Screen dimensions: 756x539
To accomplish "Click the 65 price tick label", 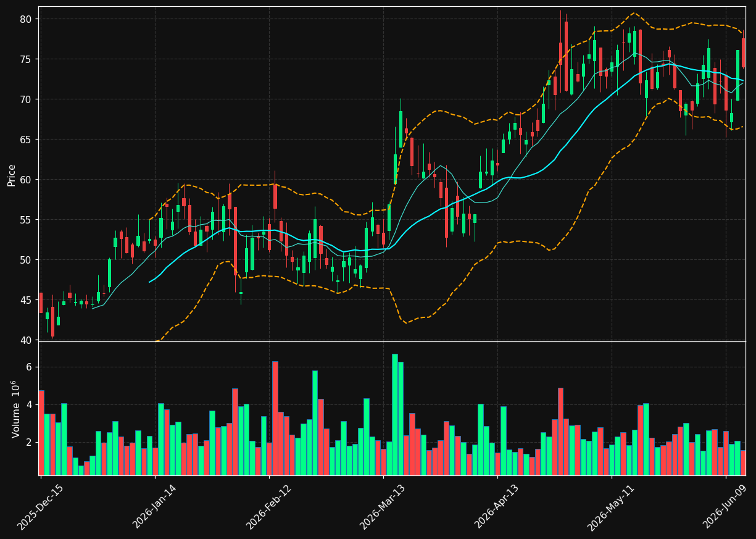I will click(26, 140).
